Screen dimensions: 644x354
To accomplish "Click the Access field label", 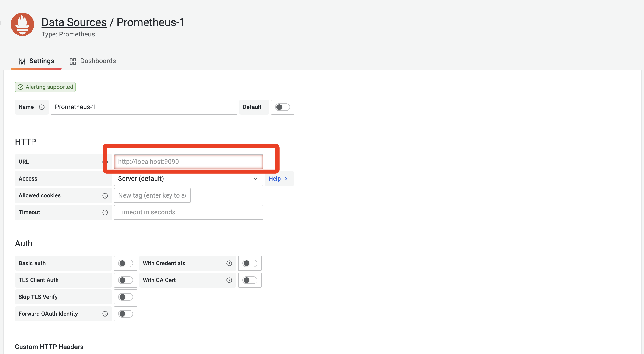I will pyautogui.click(x=28, y=179).
